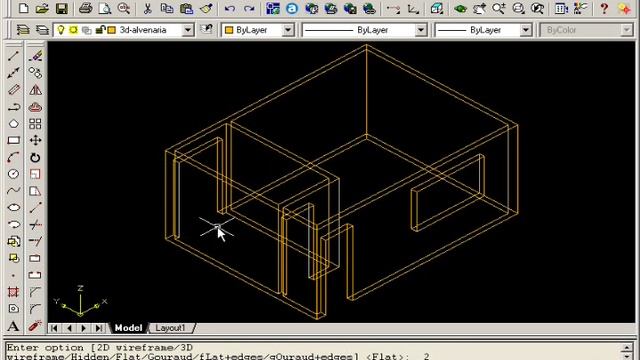The height and width of the screenshot is (360, 640).
Task: Save the drawing using the floppy disk icon
Action: coord(61,8)
